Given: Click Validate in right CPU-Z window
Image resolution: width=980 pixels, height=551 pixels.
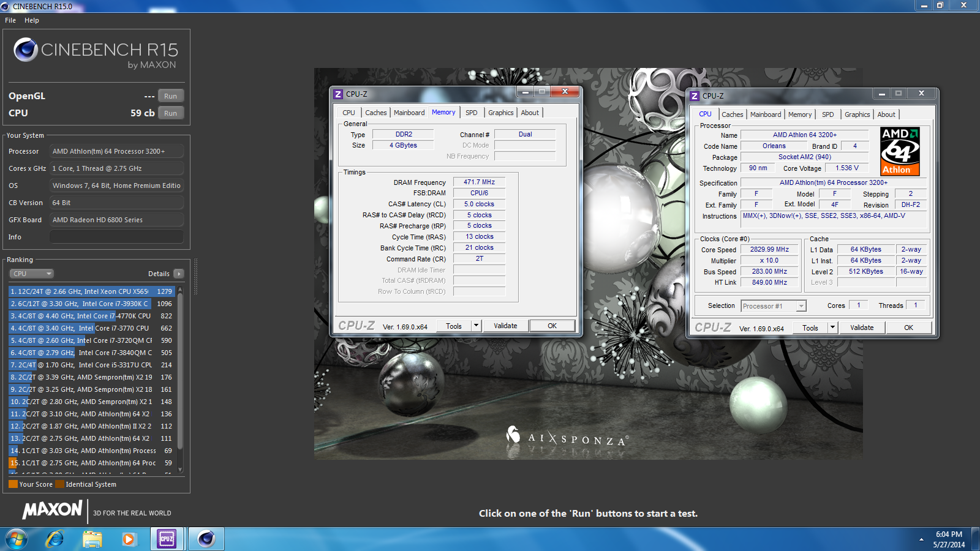Looking at the screenshot, I should [862, 328].
